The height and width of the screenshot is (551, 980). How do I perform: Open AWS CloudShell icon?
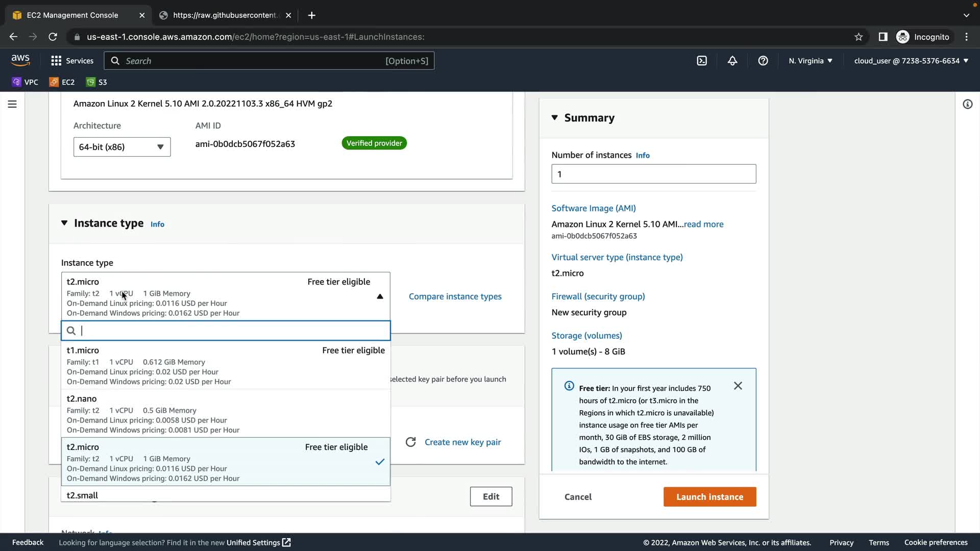(702, 61)
